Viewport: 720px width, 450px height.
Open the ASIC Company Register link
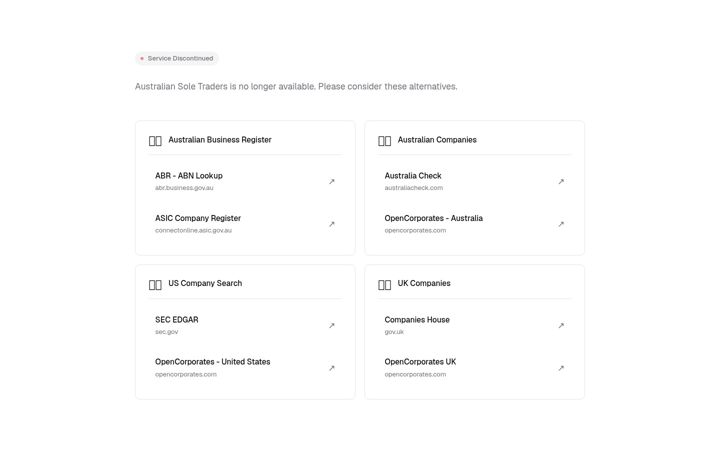[x=245, y=224]
